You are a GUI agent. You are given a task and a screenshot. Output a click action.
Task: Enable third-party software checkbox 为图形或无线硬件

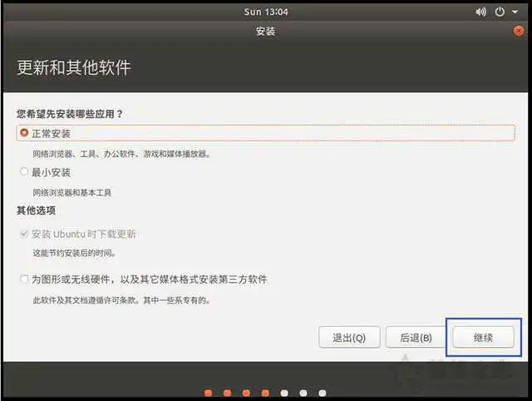pyautogui.click(x=24, y=279)
